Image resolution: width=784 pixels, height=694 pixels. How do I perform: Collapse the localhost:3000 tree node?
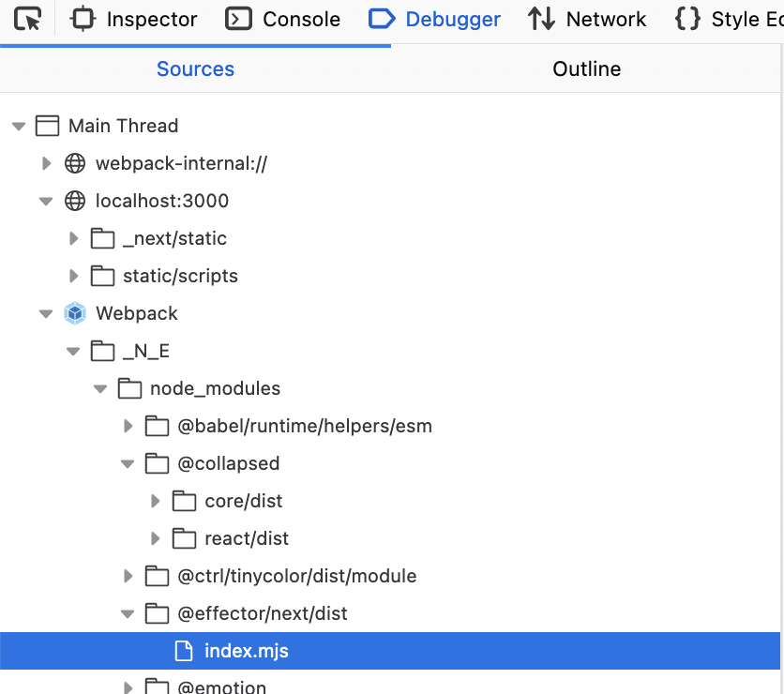point(46,201)
